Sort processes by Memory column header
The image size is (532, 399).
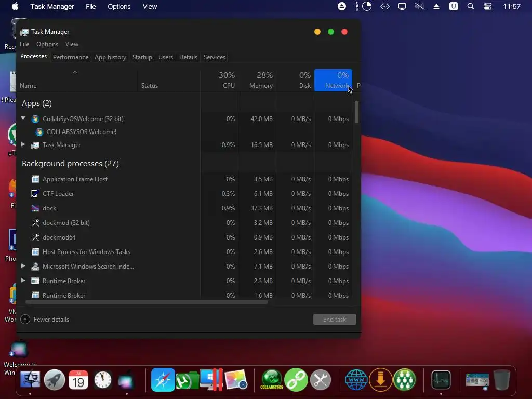(x=257, y=80)
